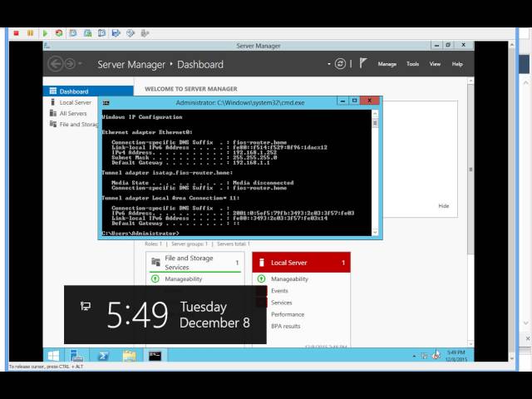
Task: Click the network icon in system tray
Action: click(425, 356)
